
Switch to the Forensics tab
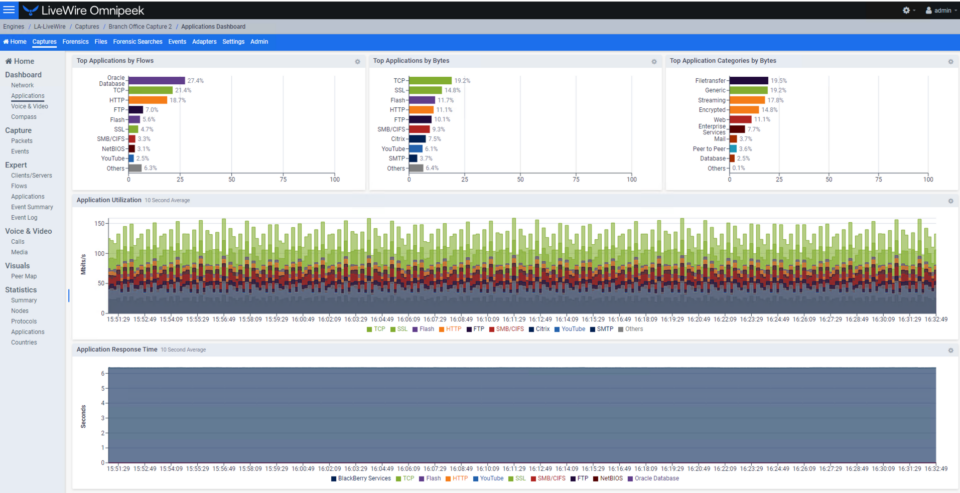75,42
